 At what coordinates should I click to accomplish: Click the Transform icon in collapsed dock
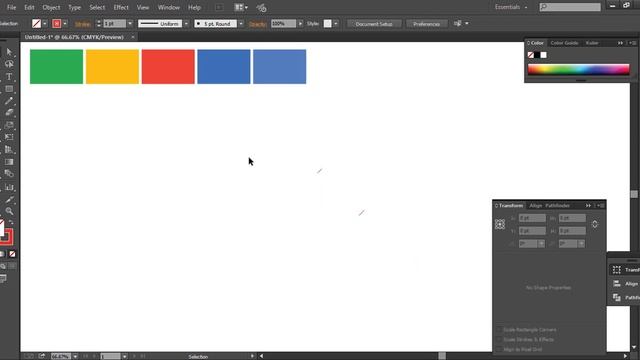click(x=617, y=270)
